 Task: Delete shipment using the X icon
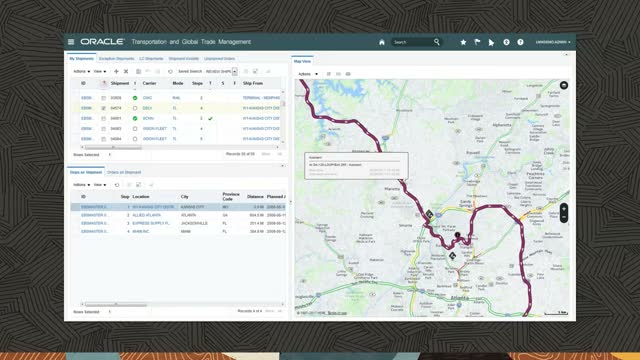tap(126, 71)
